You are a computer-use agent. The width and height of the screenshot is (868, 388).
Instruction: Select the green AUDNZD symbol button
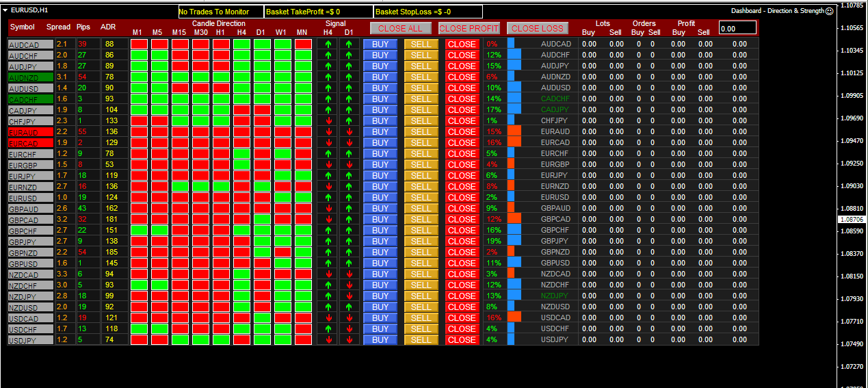(30, 77)
